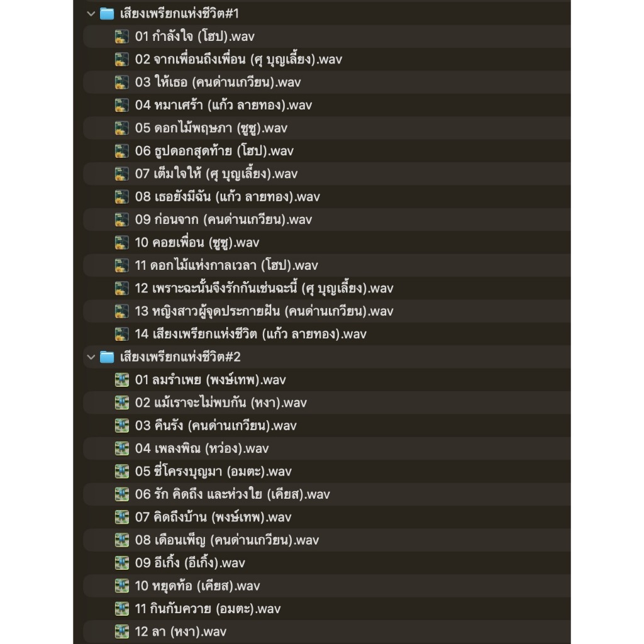The image size is (644, 644).
Task: Select file 10 หยุดท้อ (เคียส).wav
Action: 327,586
